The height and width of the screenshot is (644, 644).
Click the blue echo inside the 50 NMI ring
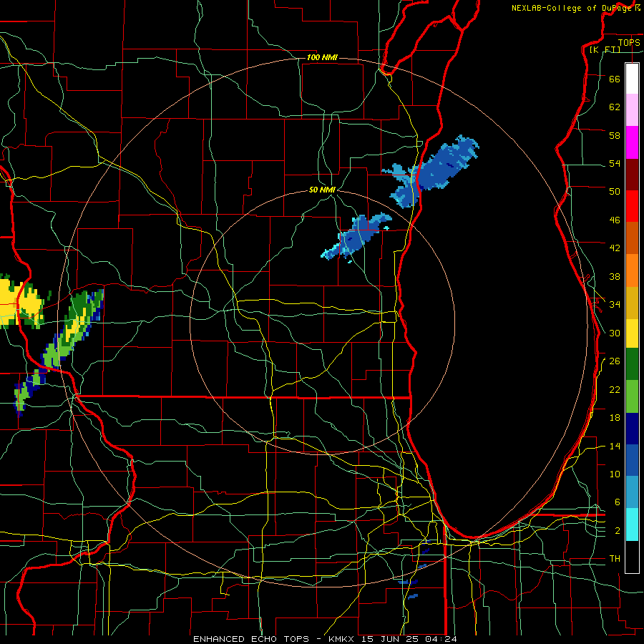pyautogui.click(x=356, y=238)
